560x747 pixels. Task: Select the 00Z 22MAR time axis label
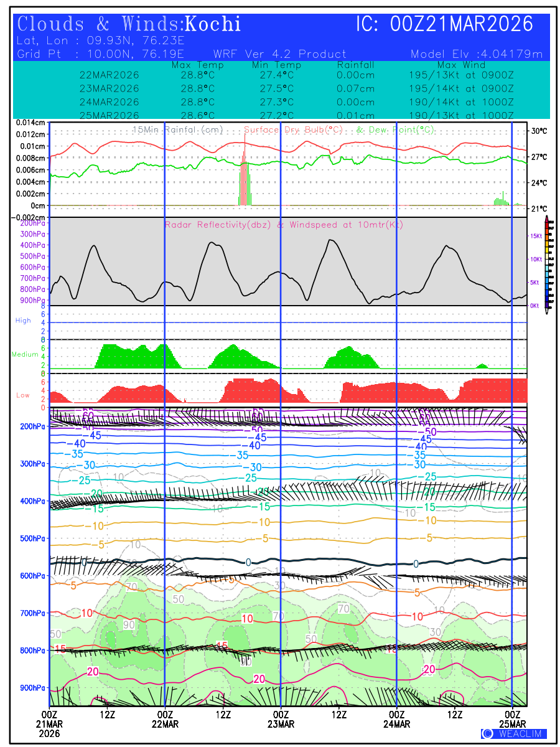coord(165,719)
